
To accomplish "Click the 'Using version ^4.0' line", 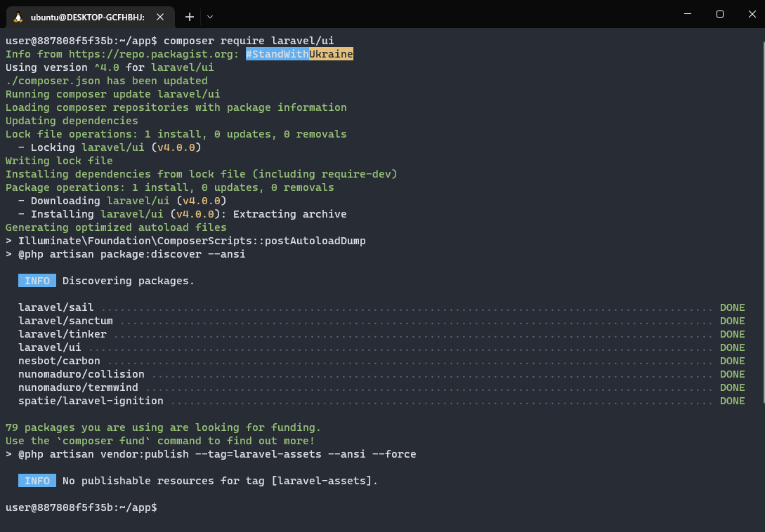I will tap(110, 67).
